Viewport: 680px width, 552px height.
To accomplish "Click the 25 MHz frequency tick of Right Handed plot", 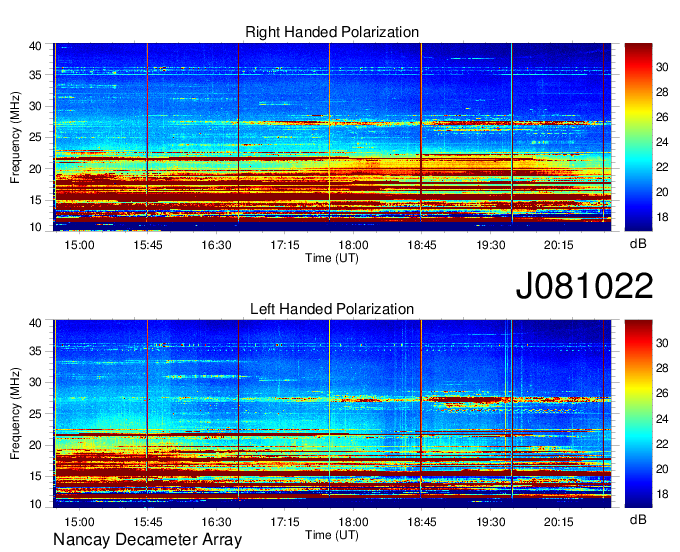I will click(35, 137).
